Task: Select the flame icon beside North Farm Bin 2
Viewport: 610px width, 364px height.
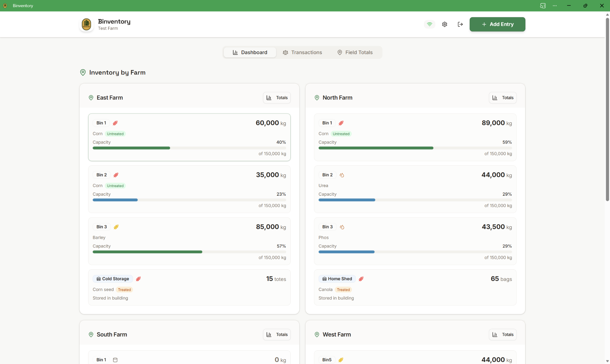Action: [342, 175]
